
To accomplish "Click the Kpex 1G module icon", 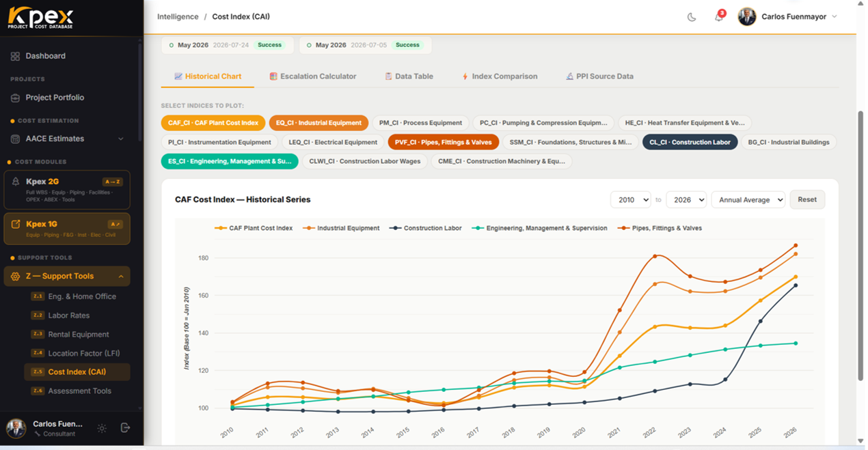I will pos(16,224).
